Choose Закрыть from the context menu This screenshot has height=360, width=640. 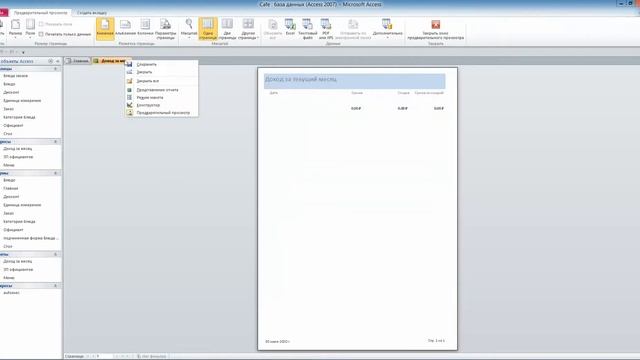click(x=162, y=72)
